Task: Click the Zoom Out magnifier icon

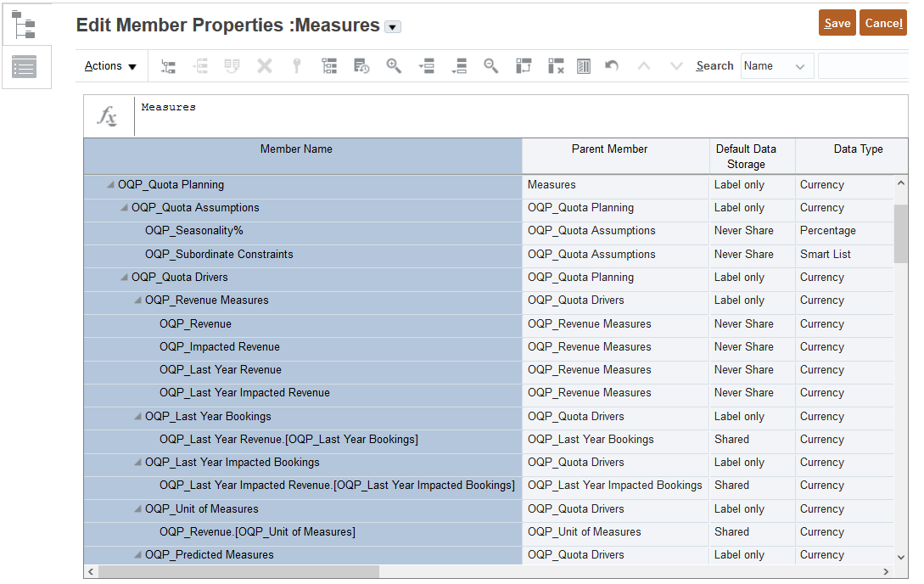Action: click(492, 65)
